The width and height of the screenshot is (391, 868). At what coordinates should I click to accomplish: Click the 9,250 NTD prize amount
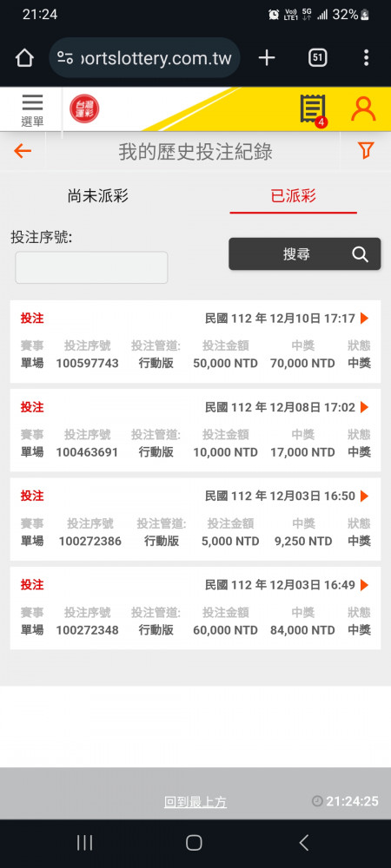pyautogui.click(x=303, y=542)
